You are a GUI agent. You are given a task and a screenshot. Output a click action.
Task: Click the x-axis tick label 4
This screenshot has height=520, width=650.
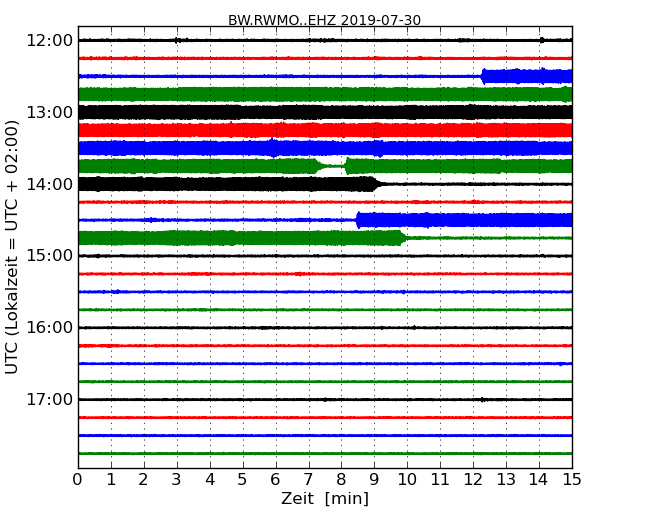(210, 480)
